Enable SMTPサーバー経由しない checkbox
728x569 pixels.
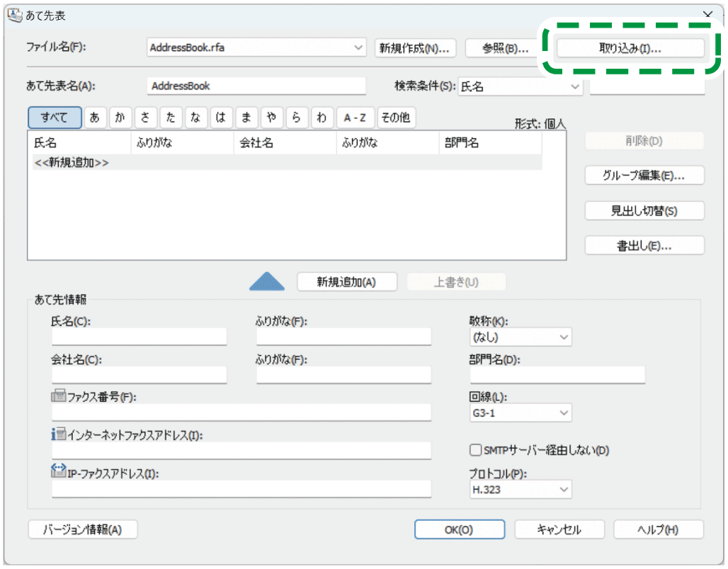[476, 450]
